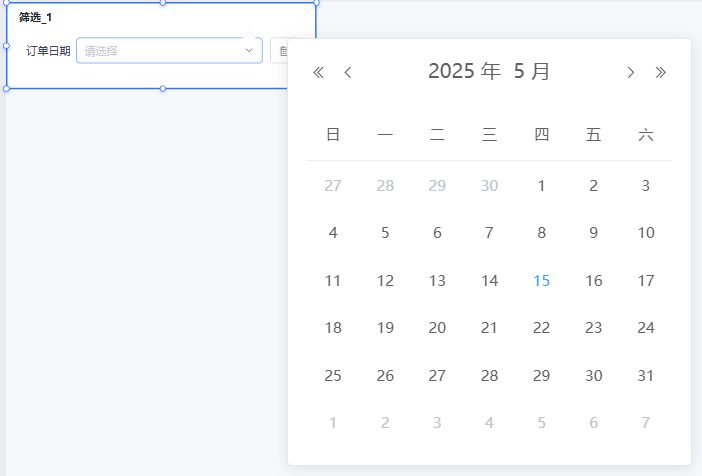Viewport: 702px width, 476px height.
Task: Pick today's date, highlighted 15
Action: (x=541, y=281)
